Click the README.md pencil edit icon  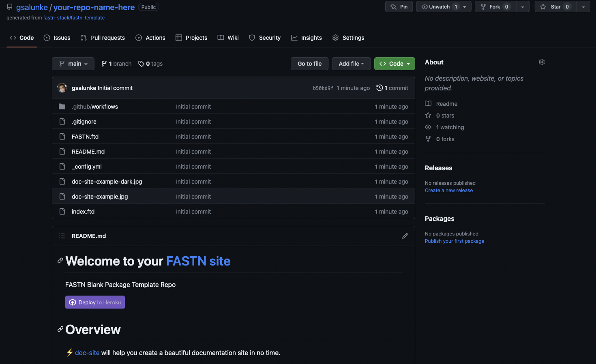tap(405, 236)
